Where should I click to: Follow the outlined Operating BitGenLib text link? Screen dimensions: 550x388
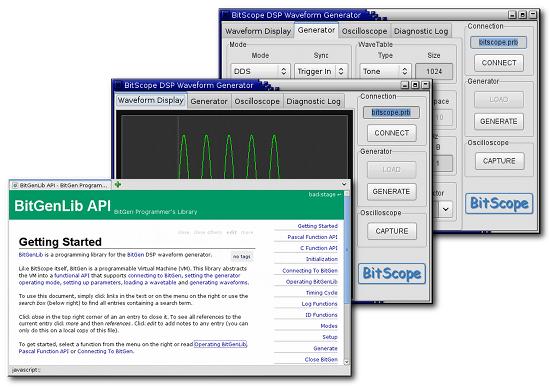point(220,344)
